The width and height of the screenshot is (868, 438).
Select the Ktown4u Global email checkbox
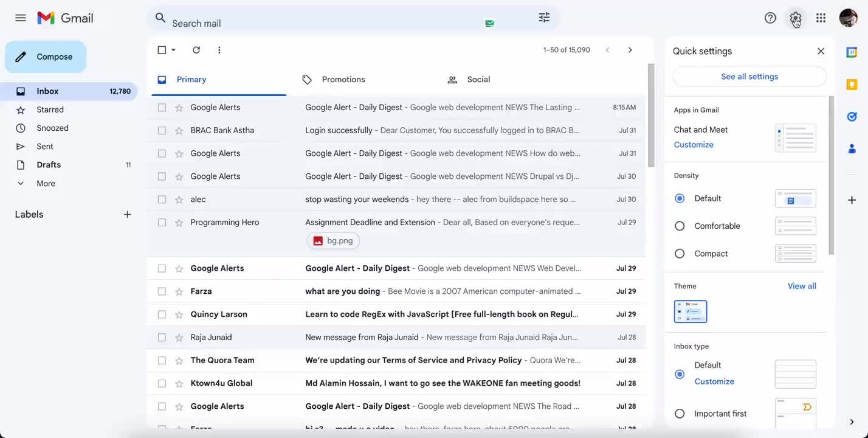[162, 383]
